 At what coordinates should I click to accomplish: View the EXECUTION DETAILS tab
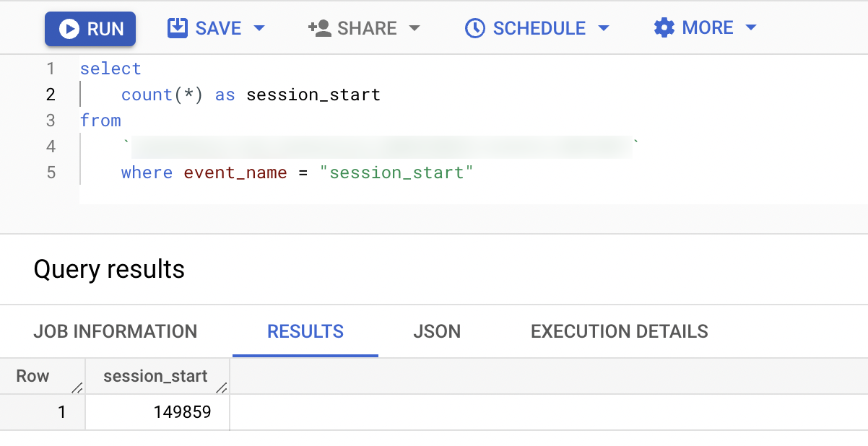[x=620, y=331]
